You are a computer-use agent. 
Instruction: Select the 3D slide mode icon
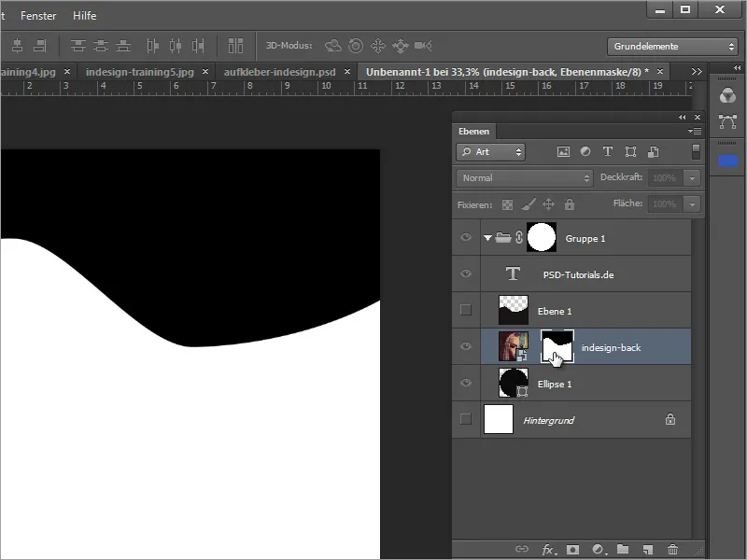(x=401, y=46)
